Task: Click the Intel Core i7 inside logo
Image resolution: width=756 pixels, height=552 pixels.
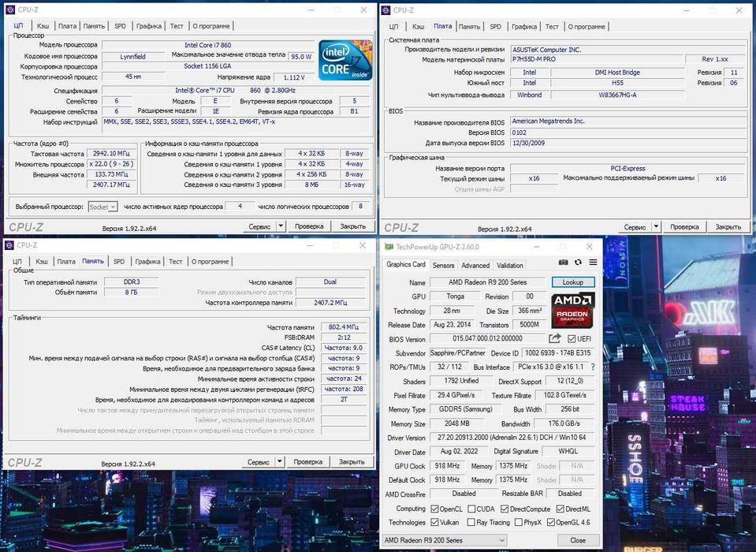Action: click(x=345, y=60)
